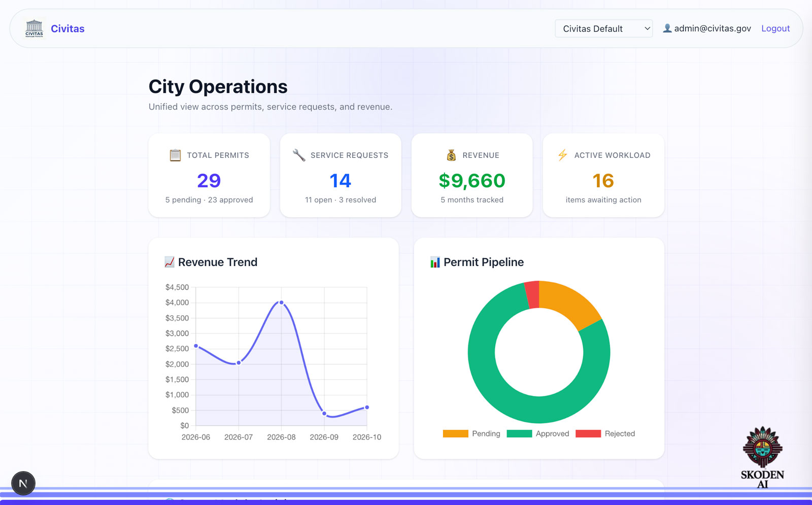
Task: Click the green Approved donut segment
Action: click(x=539, y=410)
